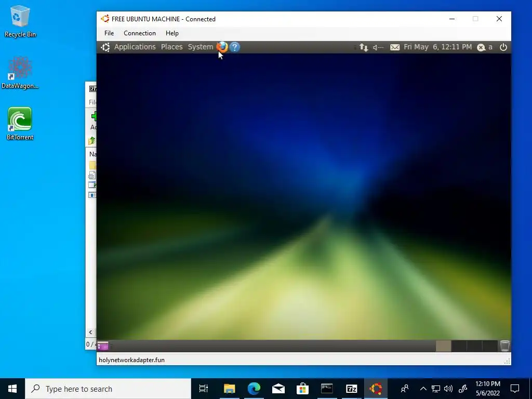
Task: Open the Connection menu
Action: [x=139, y=33]
